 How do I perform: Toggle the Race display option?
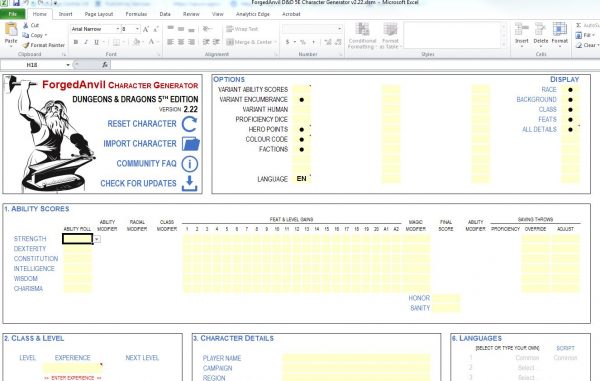coord(570,90)
